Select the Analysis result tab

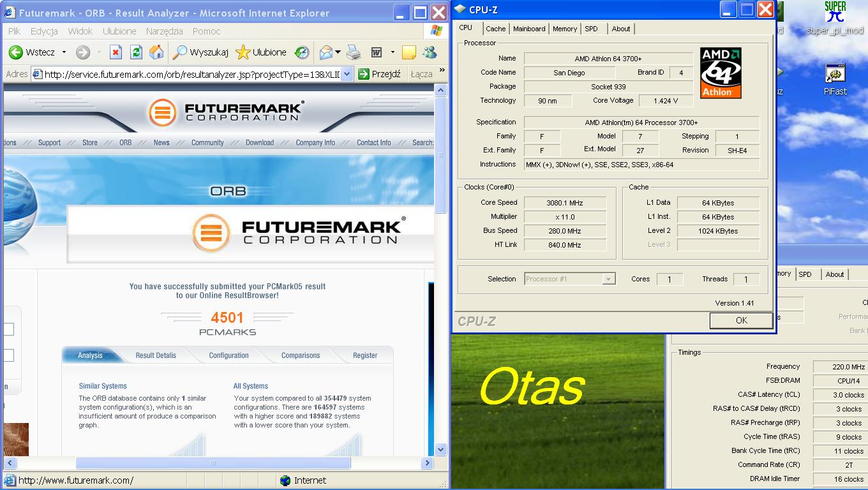point(90,355)
